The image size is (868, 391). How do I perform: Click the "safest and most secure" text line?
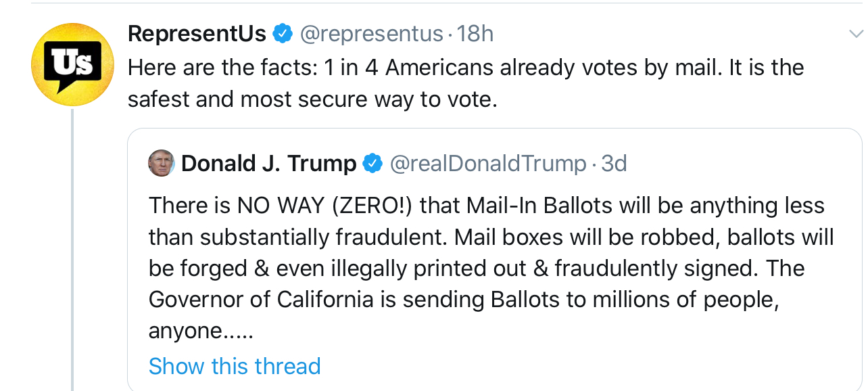[312, 99]
